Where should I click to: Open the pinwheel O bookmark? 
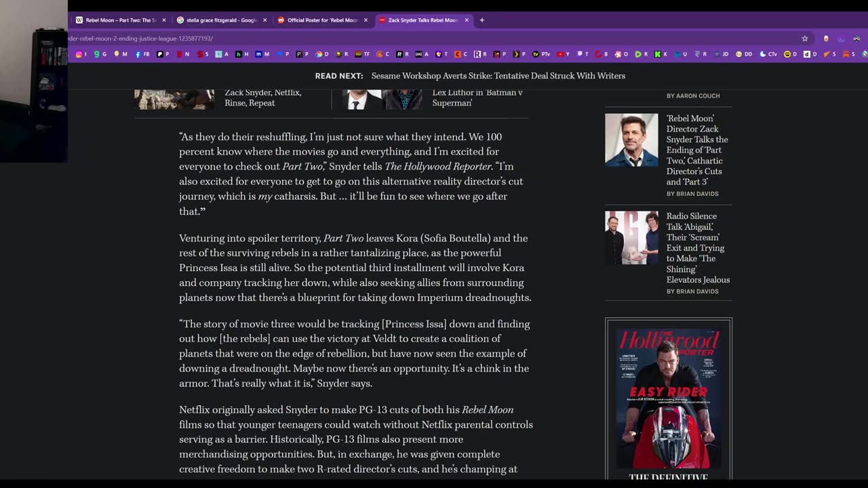point(621,54)
